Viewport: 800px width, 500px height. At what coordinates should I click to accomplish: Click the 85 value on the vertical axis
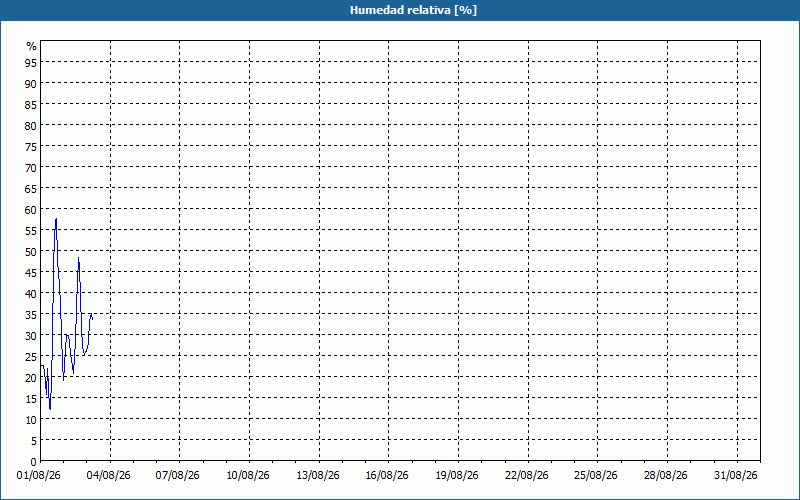(x=31, y=105)
